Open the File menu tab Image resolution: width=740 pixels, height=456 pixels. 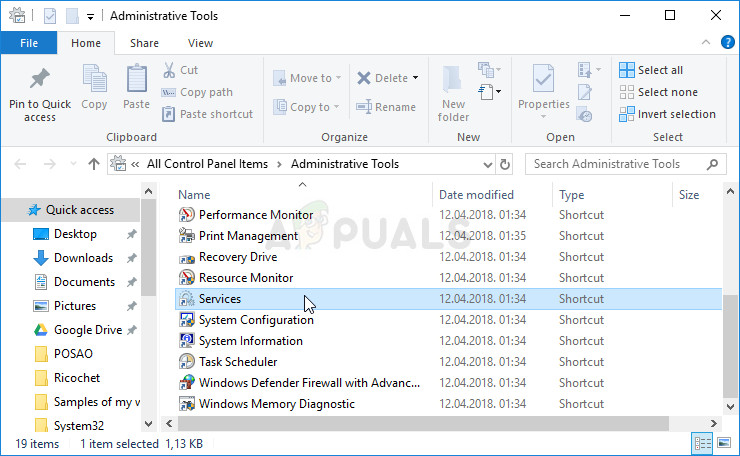pyautogui.click(x=29, y=43)
